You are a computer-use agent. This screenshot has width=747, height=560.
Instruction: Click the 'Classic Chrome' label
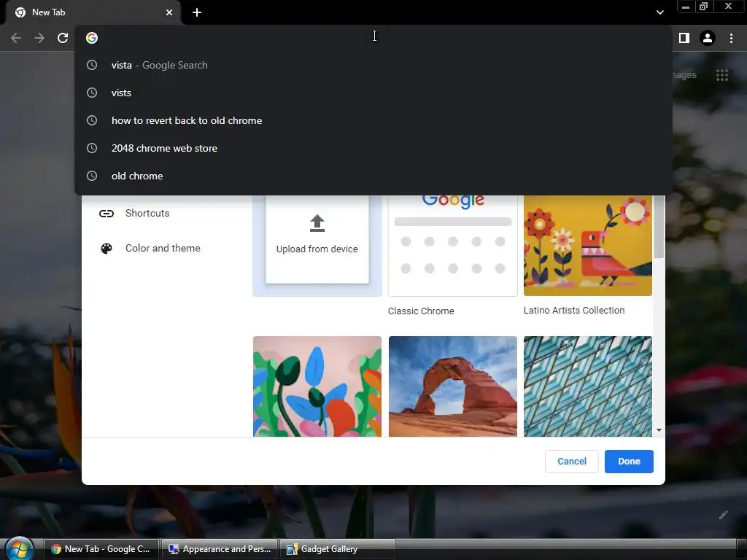coord(421,311)
